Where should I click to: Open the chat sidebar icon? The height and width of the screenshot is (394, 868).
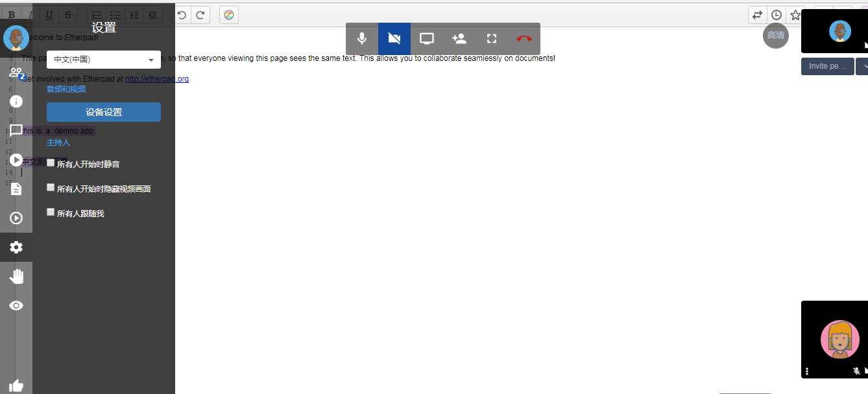tap(16, 130)
